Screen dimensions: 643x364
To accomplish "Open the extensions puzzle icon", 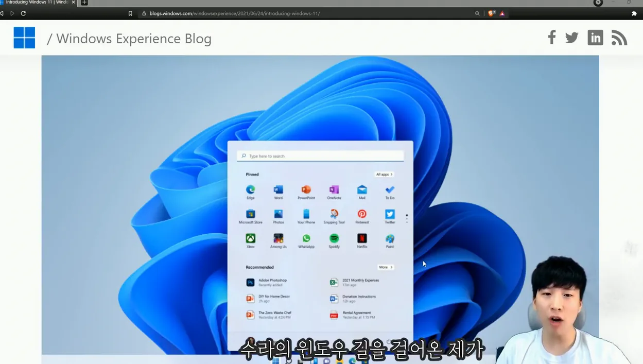I will [634, 13].
